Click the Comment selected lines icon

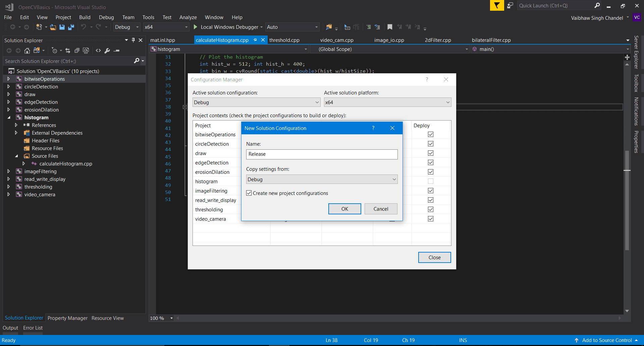click(369, 27)
